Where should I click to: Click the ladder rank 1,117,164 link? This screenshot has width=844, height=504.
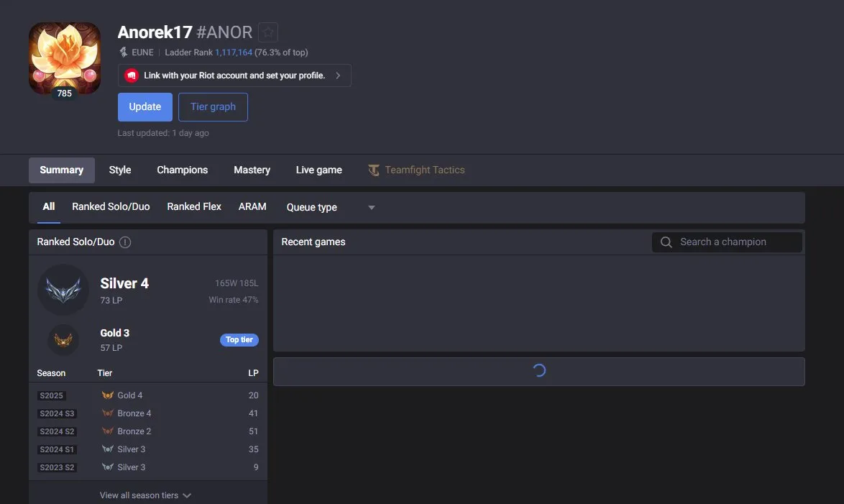click(234, 52)
